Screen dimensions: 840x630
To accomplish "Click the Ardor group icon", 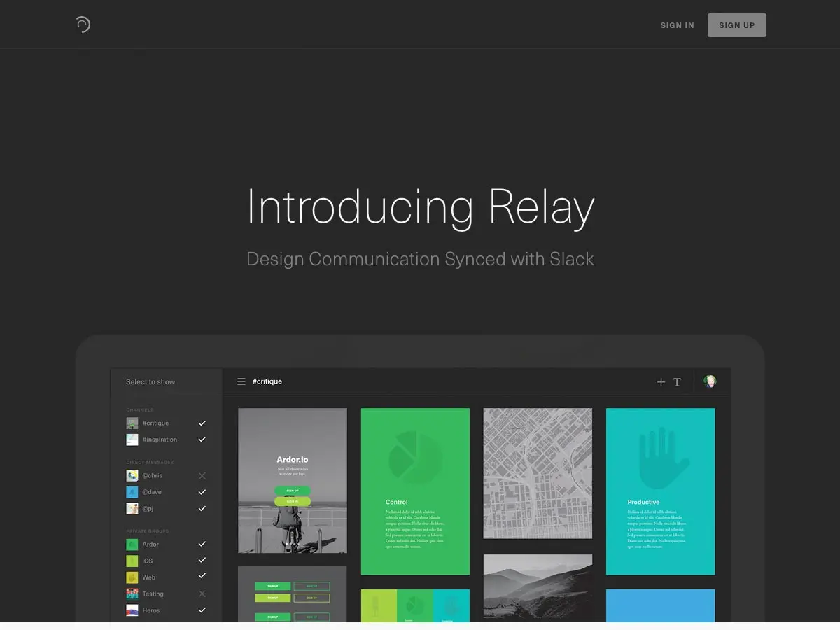I will coord(132,544).
